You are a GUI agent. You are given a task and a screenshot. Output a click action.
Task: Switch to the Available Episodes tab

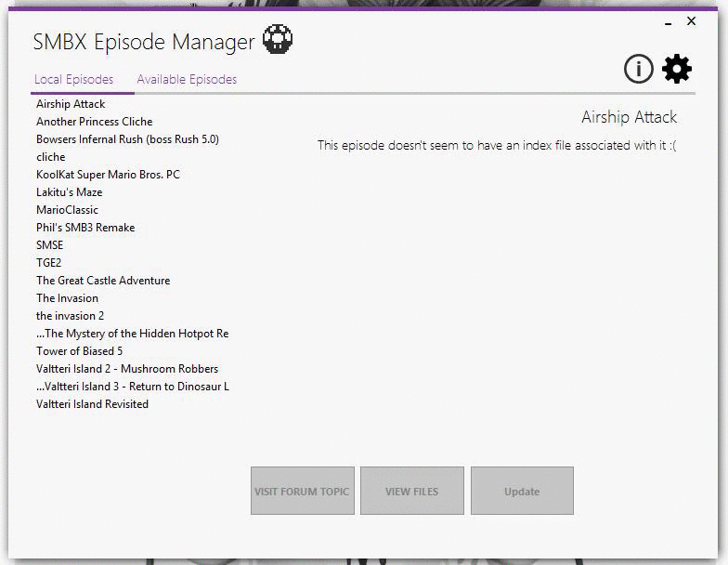click(187, 80)
